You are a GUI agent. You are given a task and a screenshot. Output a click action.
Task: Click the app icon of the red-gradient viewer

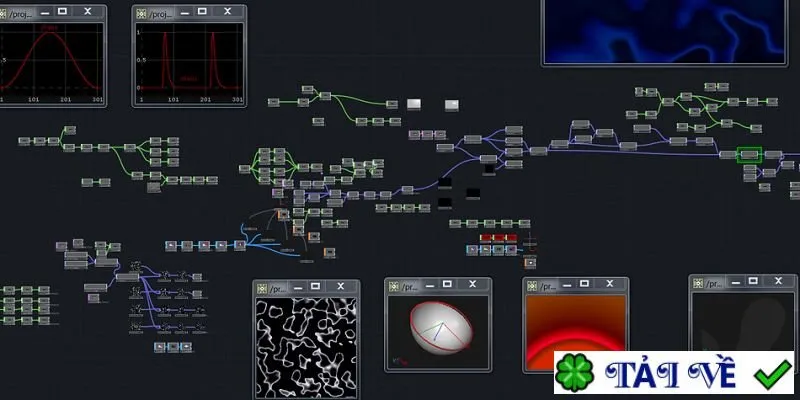[532, 286]
